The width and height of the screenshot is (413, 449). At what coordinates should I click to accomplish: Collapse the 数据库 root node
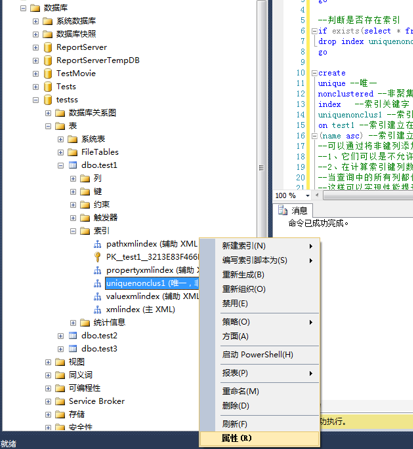click(x=23, y=8)
